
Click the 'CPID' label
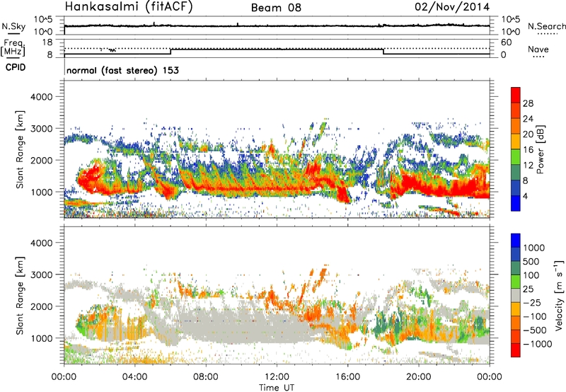tap(16, 67)
